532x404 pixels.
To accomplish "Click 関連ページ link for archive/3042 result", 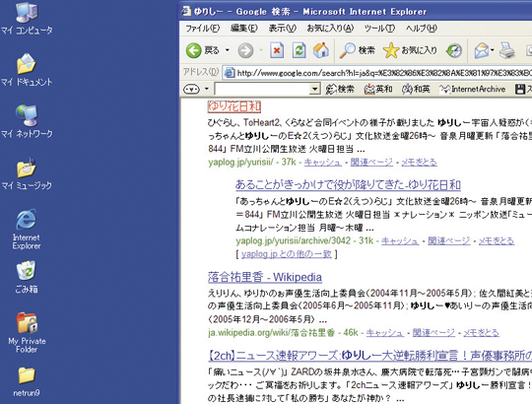I will pos(449,240).
